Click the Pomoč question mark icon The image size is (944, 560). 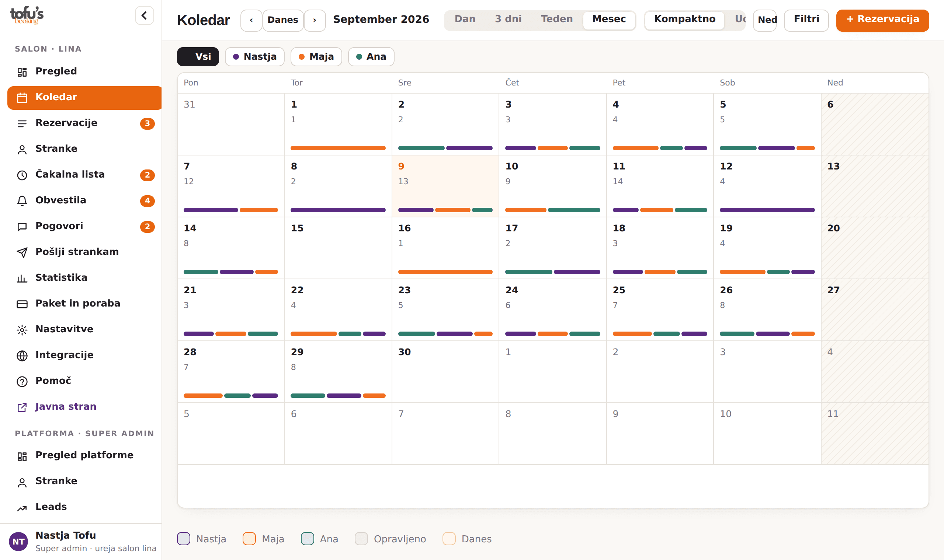(22, 381)
